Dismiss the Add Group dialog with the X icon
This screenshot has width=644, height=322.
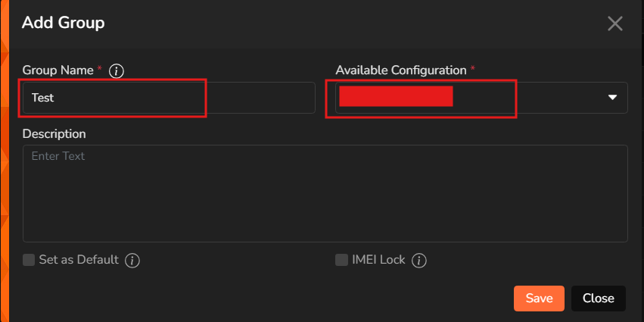615,23
